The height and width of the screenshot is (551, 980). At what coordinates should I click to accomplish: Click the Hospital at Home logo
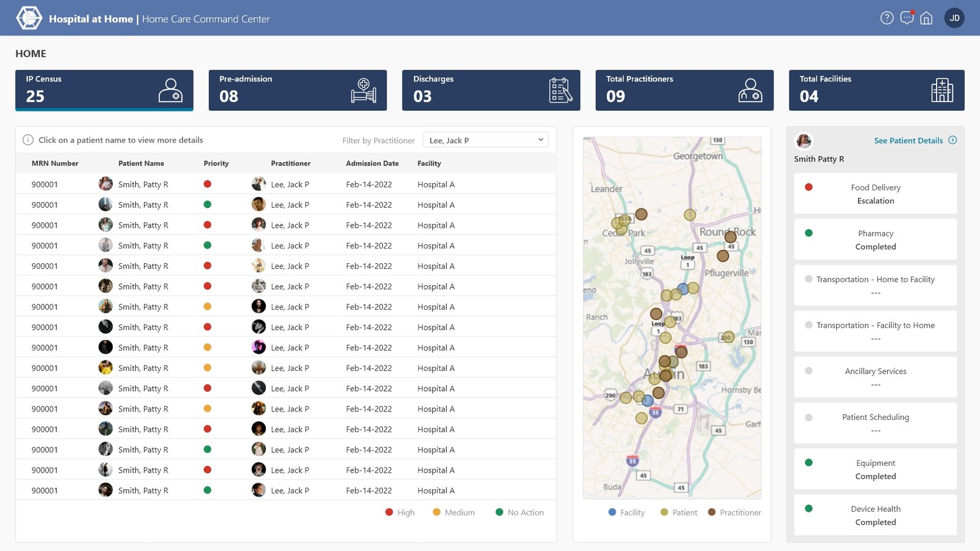pyautogui.click(x=29, y=18)
